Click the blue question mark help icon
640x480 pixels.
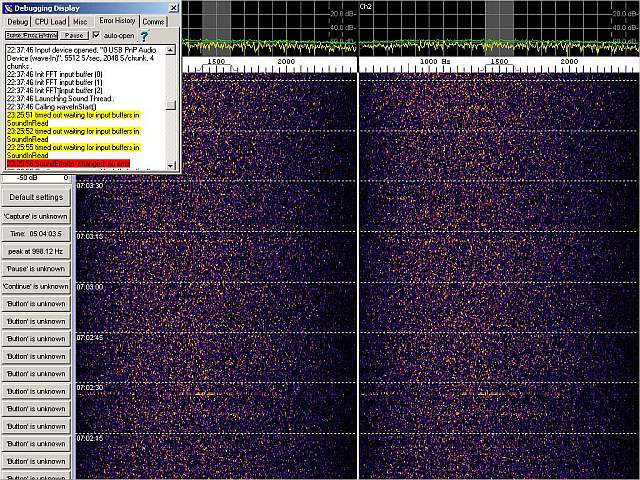[144, 35]
